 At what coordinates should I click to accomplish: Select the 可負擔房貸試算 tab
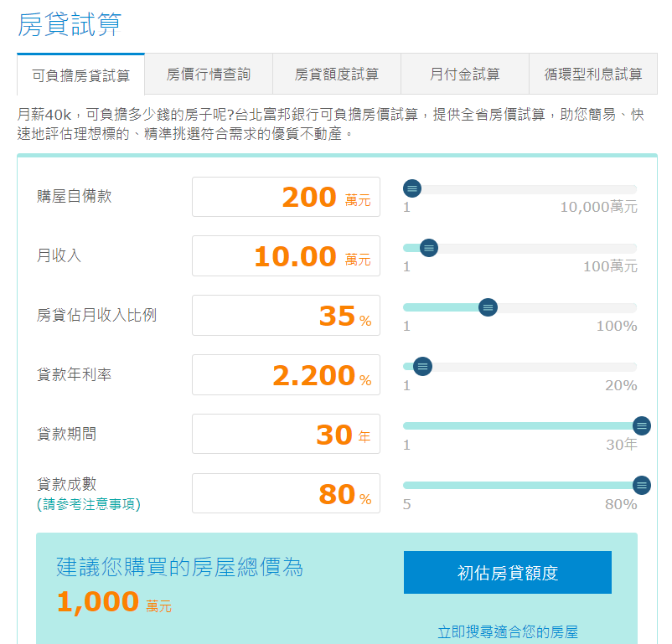pos(81,75)
